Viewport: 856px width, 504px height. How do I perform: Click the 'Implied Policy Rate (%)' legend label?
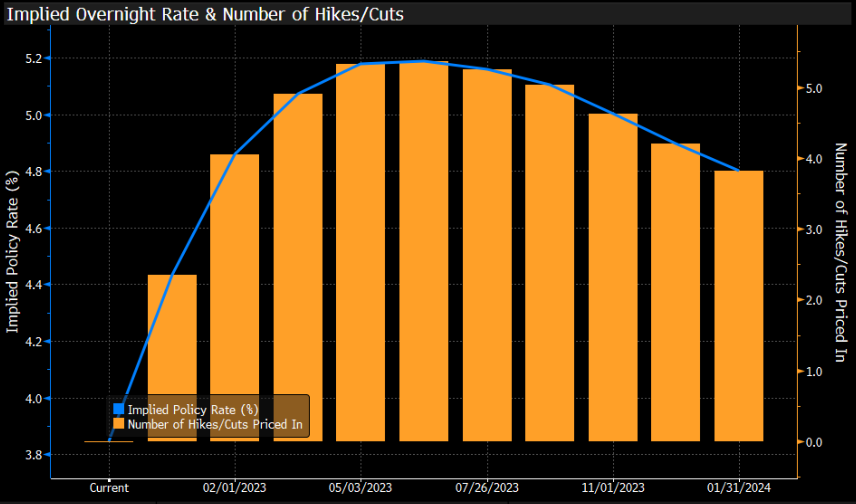click(x=193, y=410)
